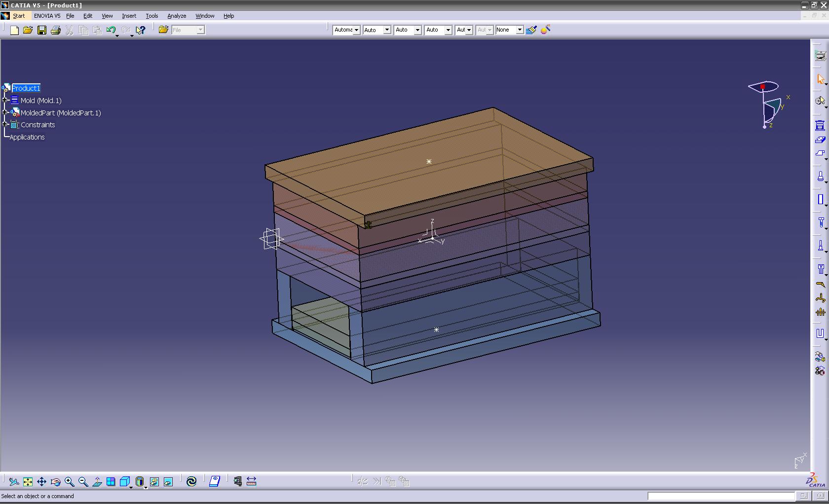Open the second Auto transparency dropdown
Viewport: 829px width, 504px height.
(387, 30)
